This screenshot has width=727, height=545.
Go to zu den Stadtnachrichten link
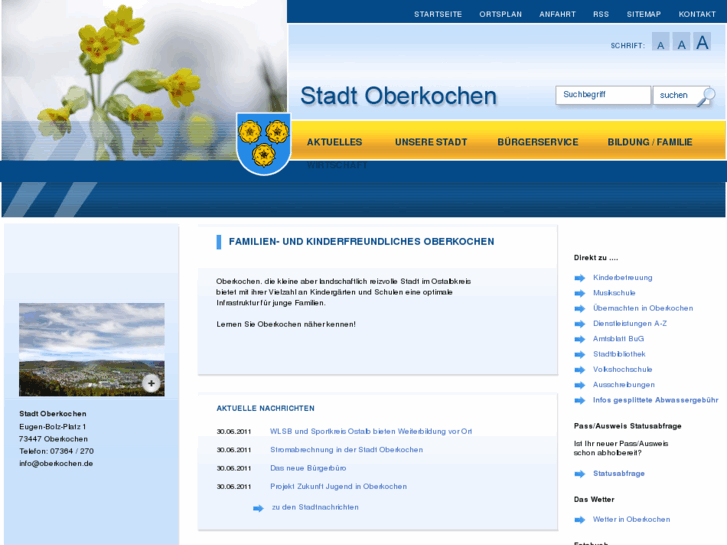point(315,507)
